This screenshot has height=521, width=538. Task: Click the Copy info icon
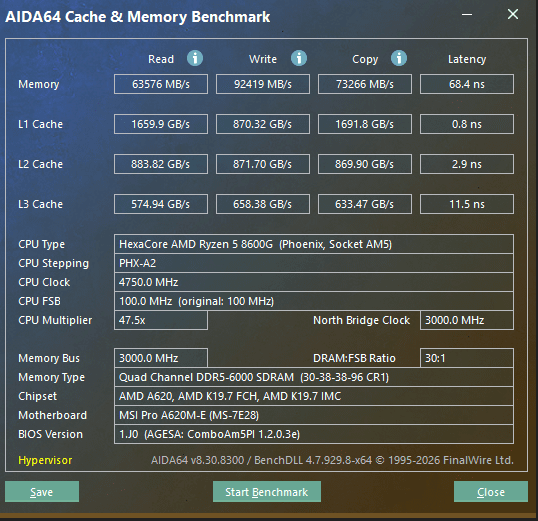tap(399, 58)
